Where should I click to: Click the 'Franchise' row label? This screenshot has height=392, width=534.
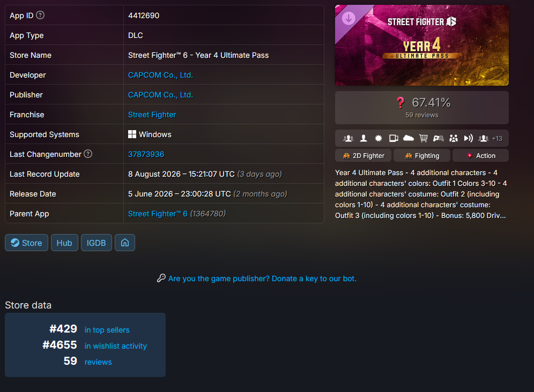pos(27,115)
